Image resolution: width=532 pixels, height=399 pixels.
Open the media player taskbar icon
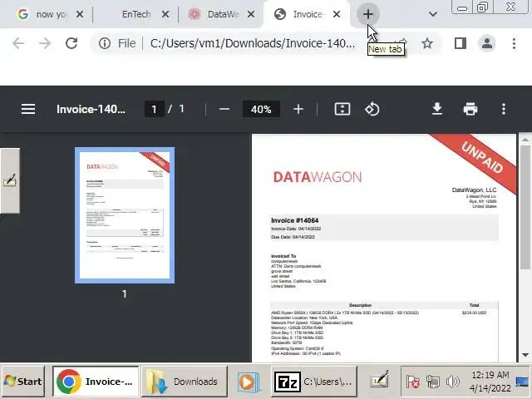(249, 382)
